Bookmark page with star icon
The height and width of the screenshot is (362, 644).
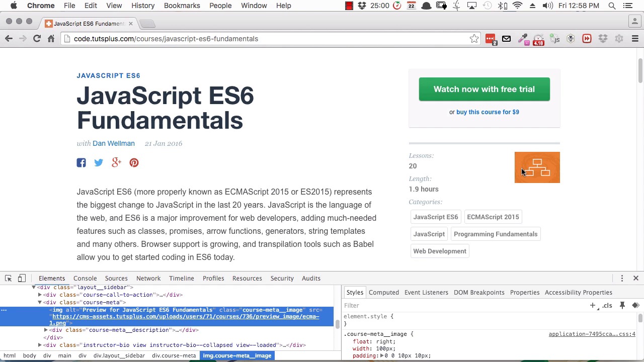click(x=474, y=39)
